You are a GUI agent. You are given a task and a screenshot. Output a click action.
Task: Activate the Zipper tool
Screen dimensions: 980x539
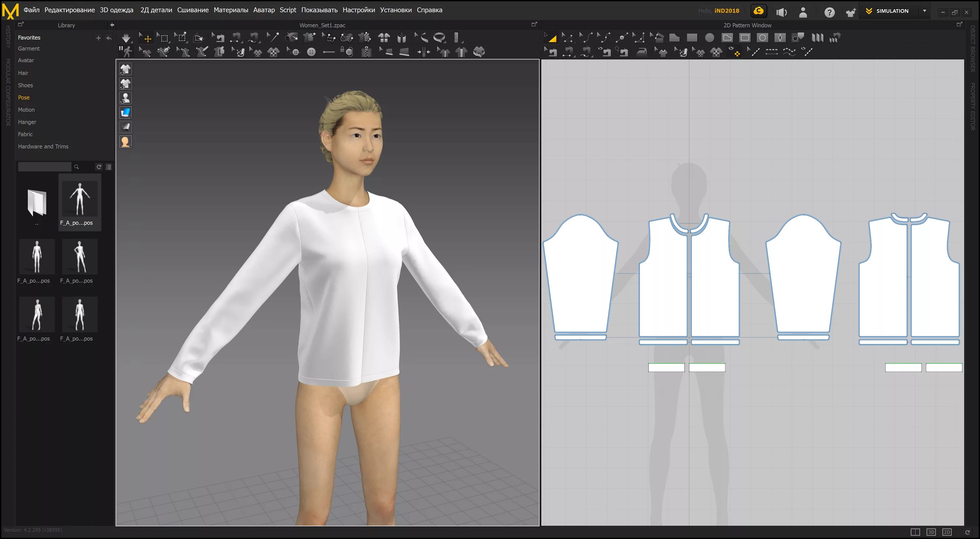point(367,52)
